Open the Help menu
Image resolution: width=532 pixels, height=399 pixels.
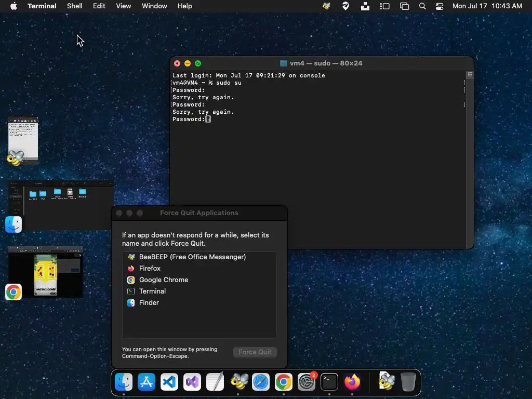(185, 6)
